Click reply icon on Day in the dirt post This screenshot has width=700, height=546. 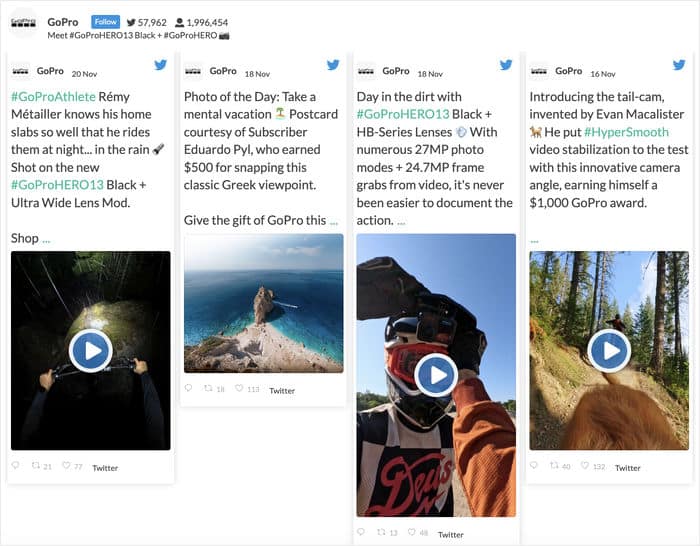click(361, 532)
